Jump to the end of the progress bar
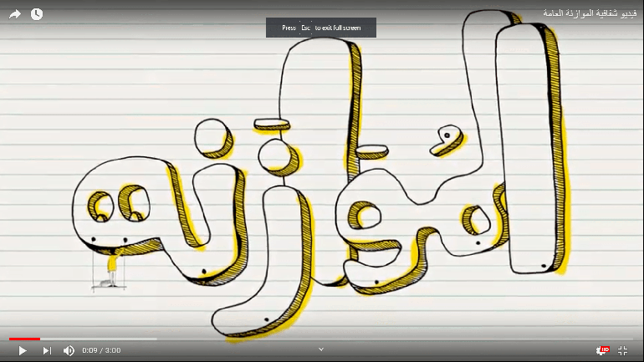This screenshot has width=644, height=362. [633, 339]
